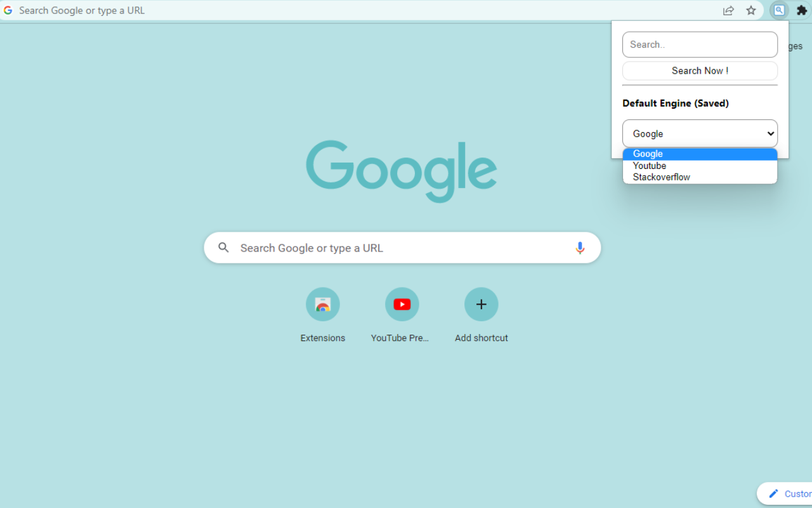Click the Customize pencil button

[785, 493]
